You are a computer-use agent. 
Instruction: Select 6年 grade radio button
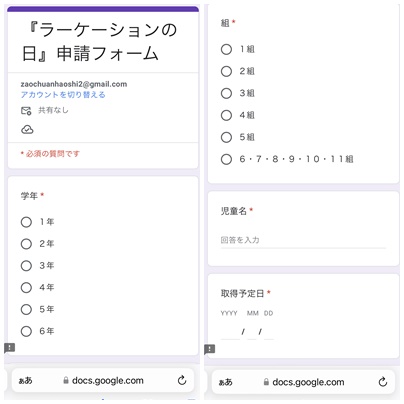coord(26,331)
